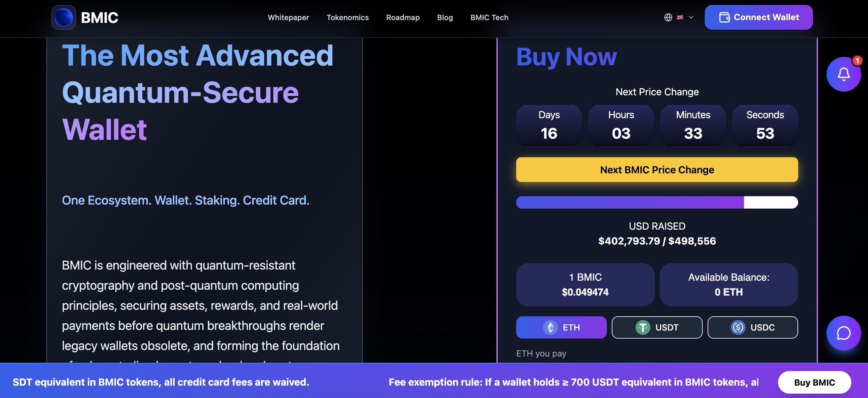868x398 pixels.
Task: Navigate to BMIC Tech
Action: click(489, 18)
